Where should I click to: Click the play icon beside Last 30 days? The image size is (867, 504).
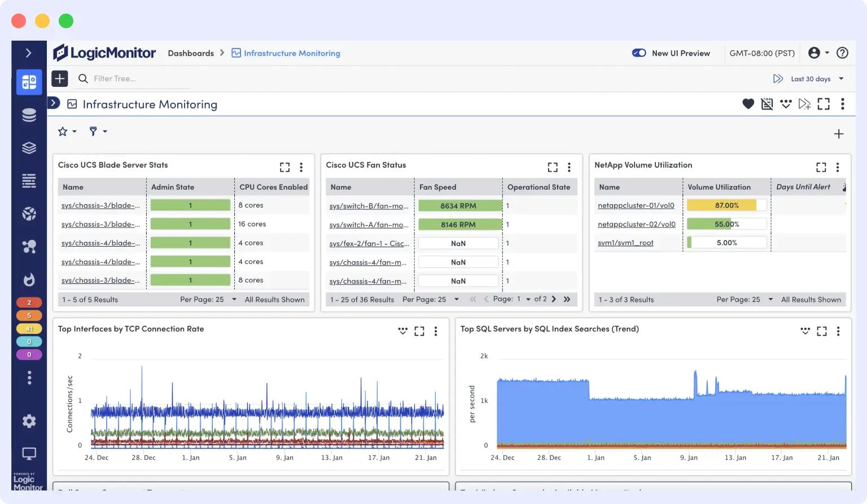click(x=778, y=79)
